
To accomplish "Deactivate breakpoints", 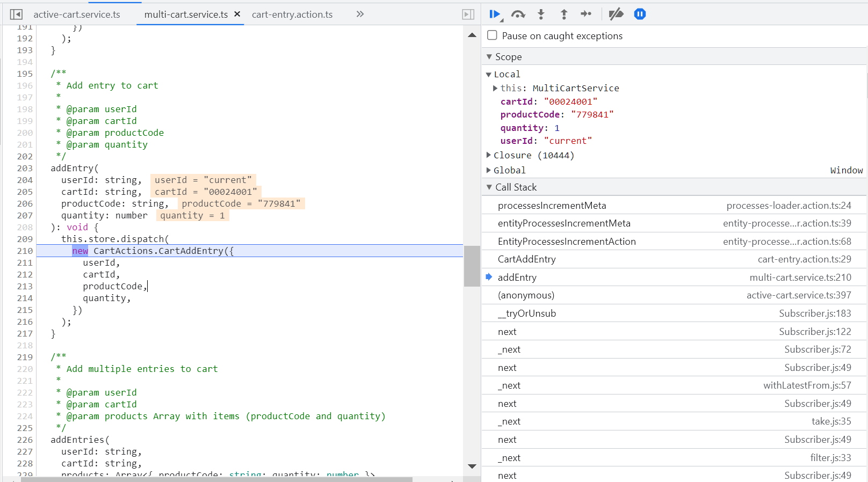I will pyautogui.click(x=616, y=14).
